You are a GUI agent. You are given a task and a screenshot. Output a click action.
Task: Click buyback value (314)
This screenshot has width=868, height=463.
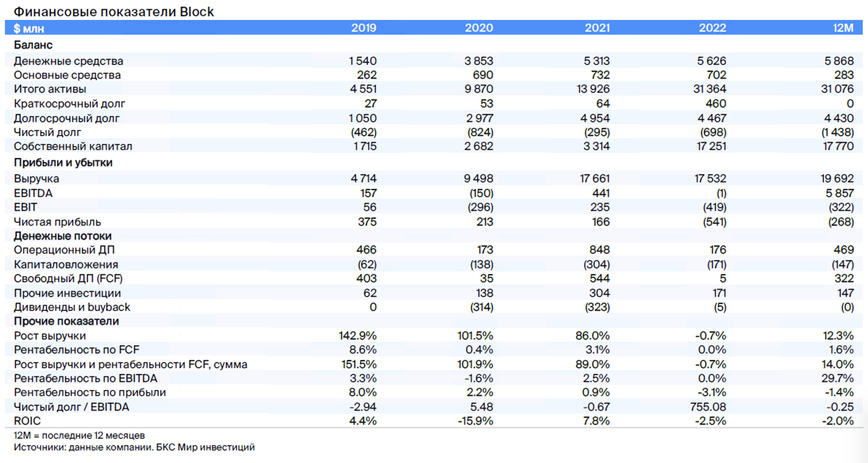(482, 307)
